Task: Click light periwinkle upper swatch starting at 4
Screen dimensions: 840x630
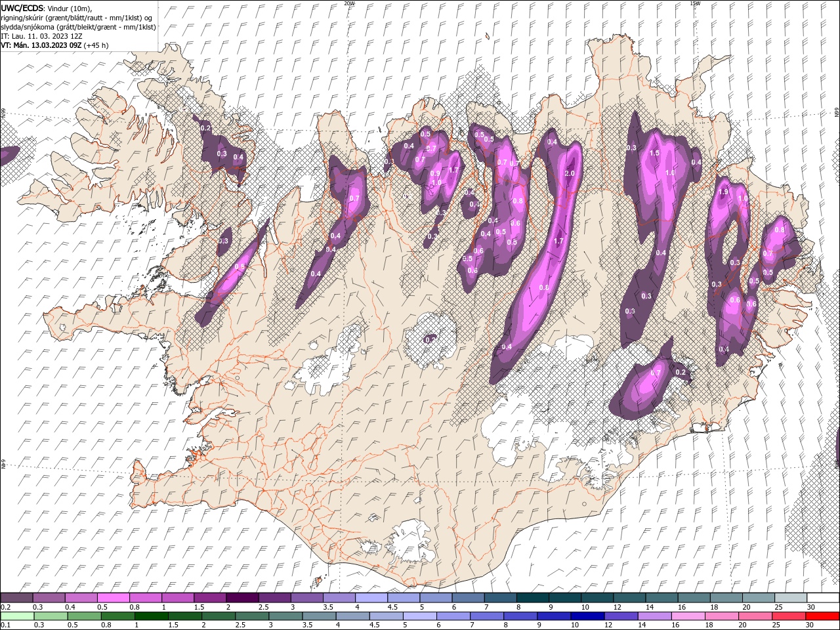Action: click(370, 598)
